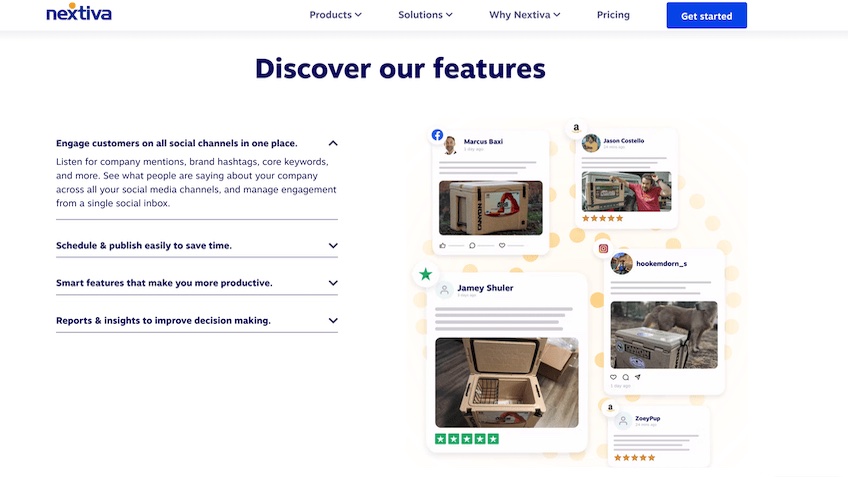Go to the Pricing page

[613, 15]
